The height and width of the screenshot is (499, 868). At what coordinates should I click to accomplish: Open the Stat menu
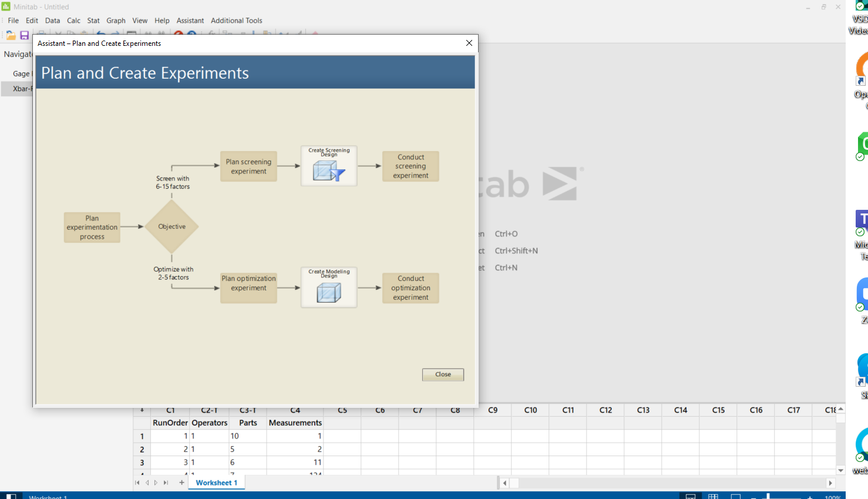93,20
